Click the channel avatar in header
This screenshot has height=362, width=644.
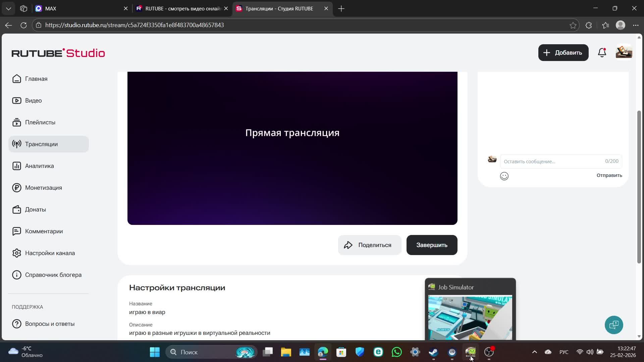[x=624, y=53]
